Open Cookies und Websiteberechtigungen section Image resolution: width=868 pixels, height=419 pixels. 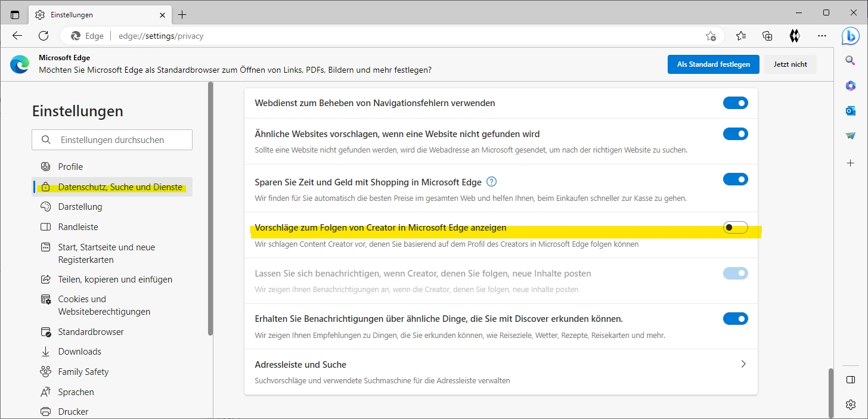[x=113, y=305]
